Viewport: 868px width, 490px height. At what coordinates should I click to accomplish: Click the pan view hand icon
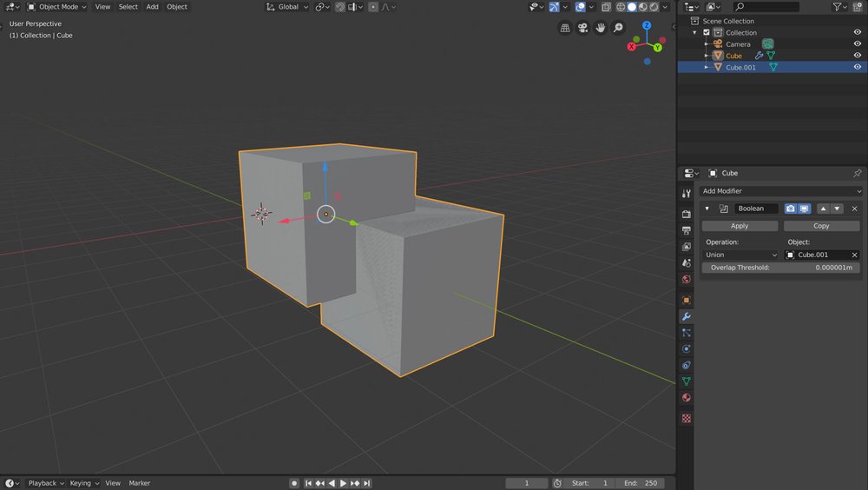point(601,28)
